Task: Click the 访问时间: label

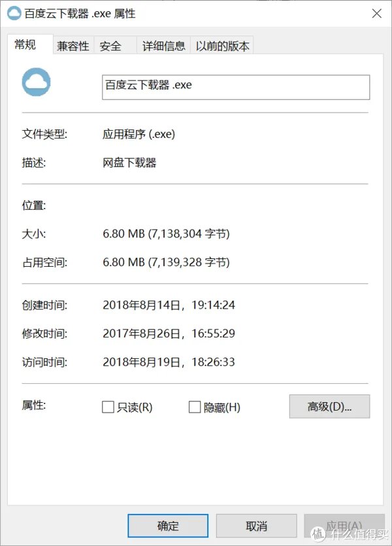Action: (x=44, y=362)
